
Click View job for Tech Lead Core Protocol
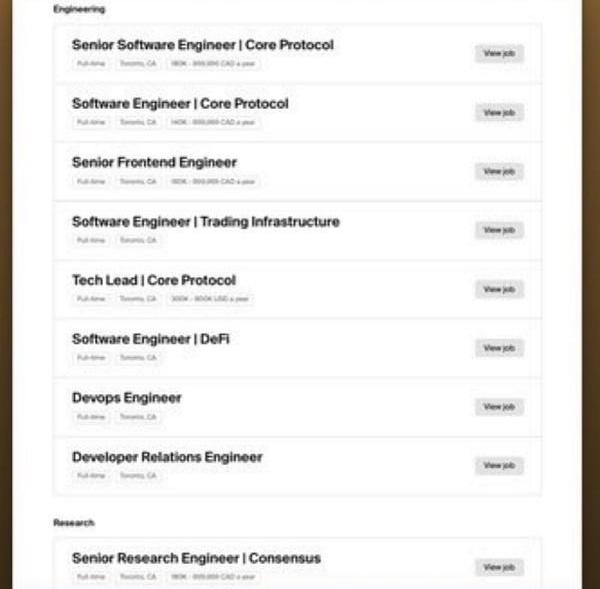[498, 289]
